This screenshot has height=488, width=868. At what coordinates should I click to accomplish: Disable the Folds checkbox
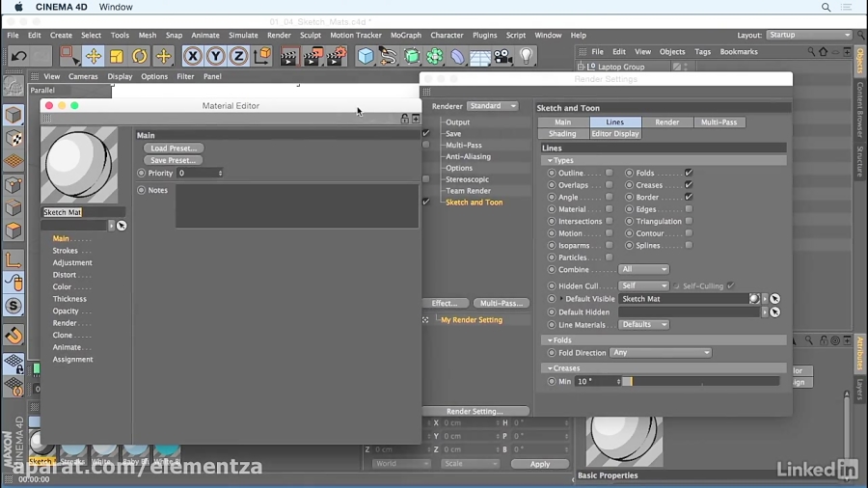pyautogui.click(x=689, y=174)
